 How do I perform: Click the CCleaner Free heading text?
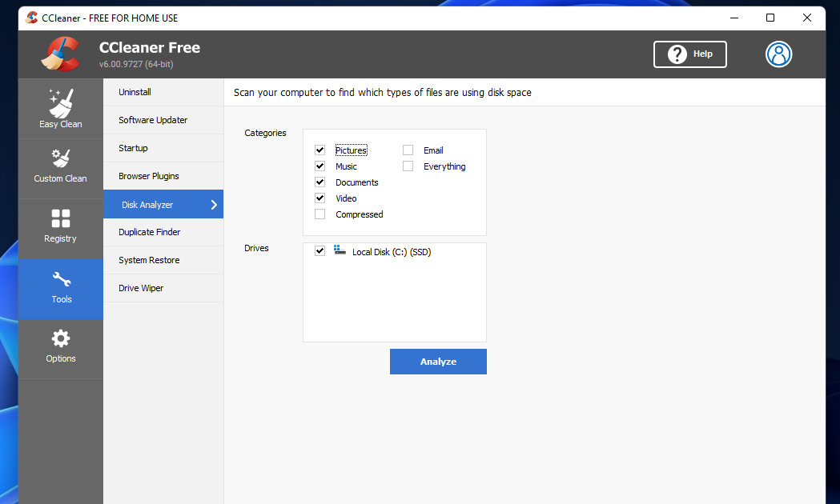tap(150, 48)
